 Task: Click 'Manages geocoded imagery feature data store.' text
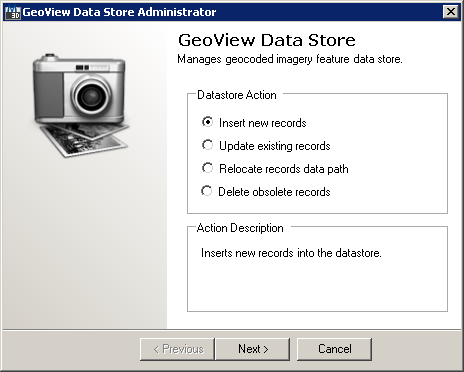click(290, 59)
